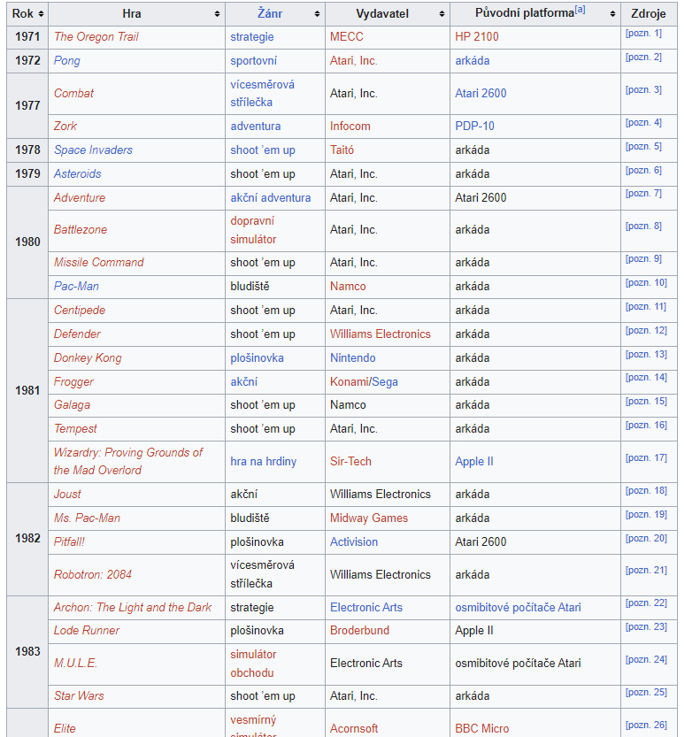Open the PDP-10 platform link
Image resolution: width=700 pixels, height=737 pixels.
click(x=474, y=126)
